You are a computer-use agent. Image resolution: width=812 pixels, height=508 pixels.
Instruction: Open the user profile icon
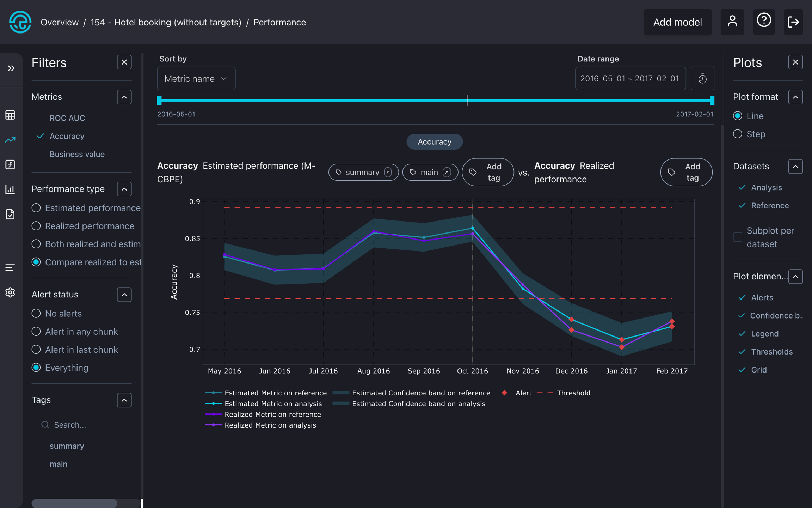pos(732,22)
